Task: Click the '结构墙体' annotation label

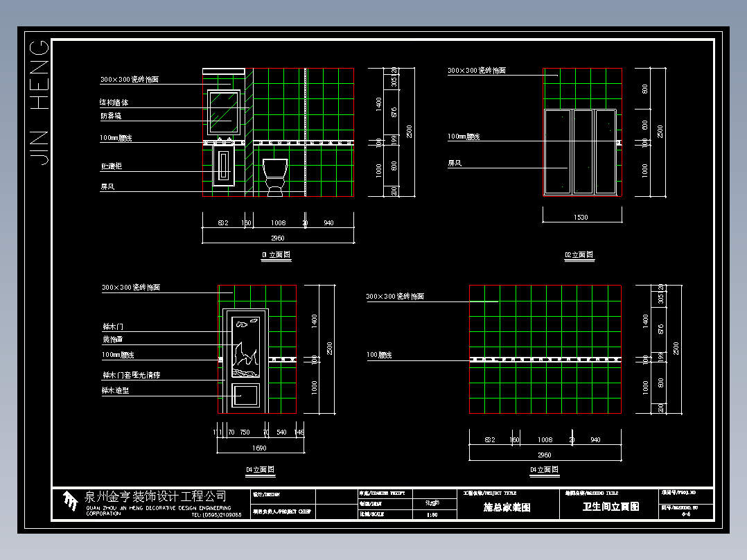Action: 114,103
